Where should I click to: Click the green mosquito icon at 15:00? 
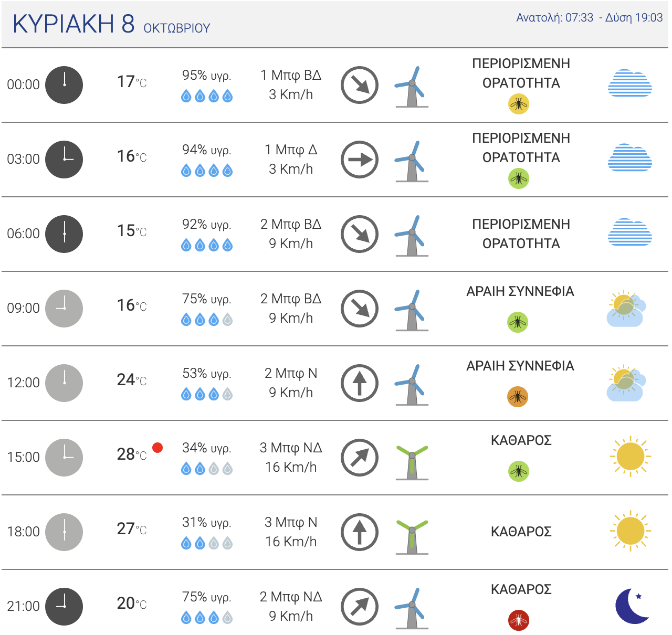(519, 471)
